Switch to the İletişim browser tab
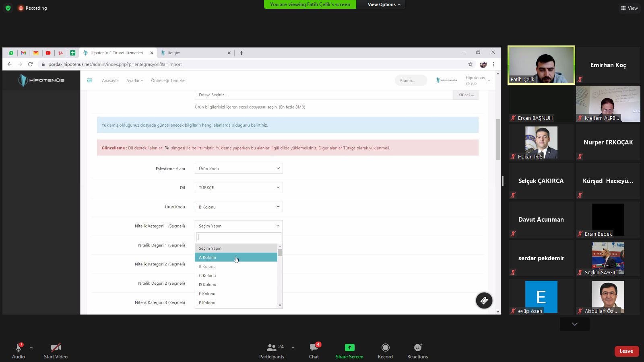The width and height of the screenshot is (644, 362). pyautogui.click(x=193, y=53)
